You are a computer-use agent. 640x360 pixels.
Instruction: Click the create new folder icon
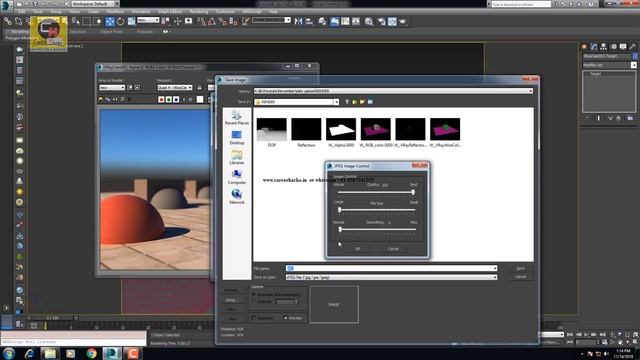pos(362,102)
